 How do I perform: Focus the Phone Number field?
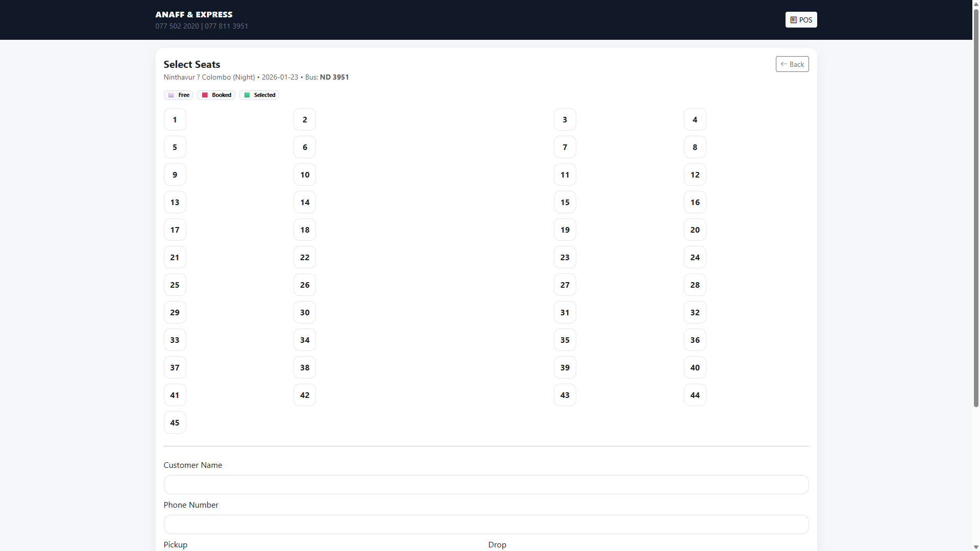coord(486,524)
